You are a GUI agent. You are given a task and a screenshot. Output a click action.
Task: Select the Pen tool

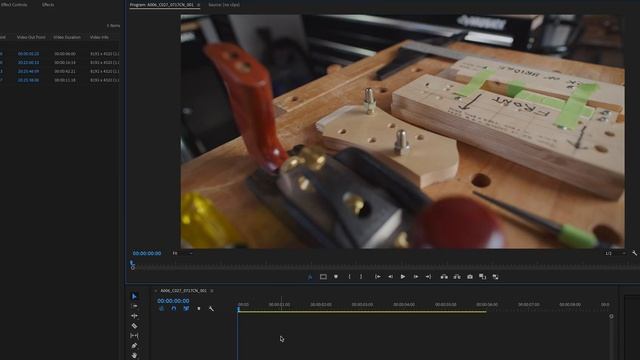(134, 346)
